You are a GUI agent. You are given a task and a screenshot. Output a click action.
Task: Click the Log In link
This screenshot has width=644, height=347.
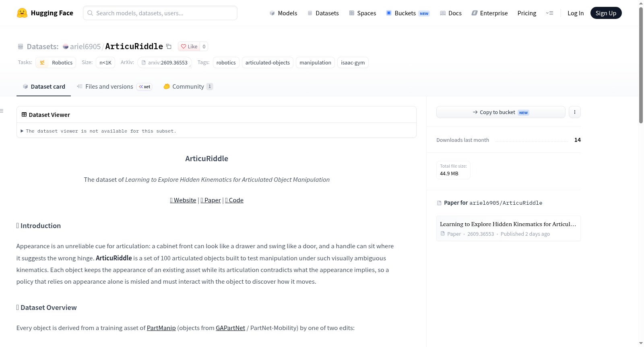coord(576,13)
